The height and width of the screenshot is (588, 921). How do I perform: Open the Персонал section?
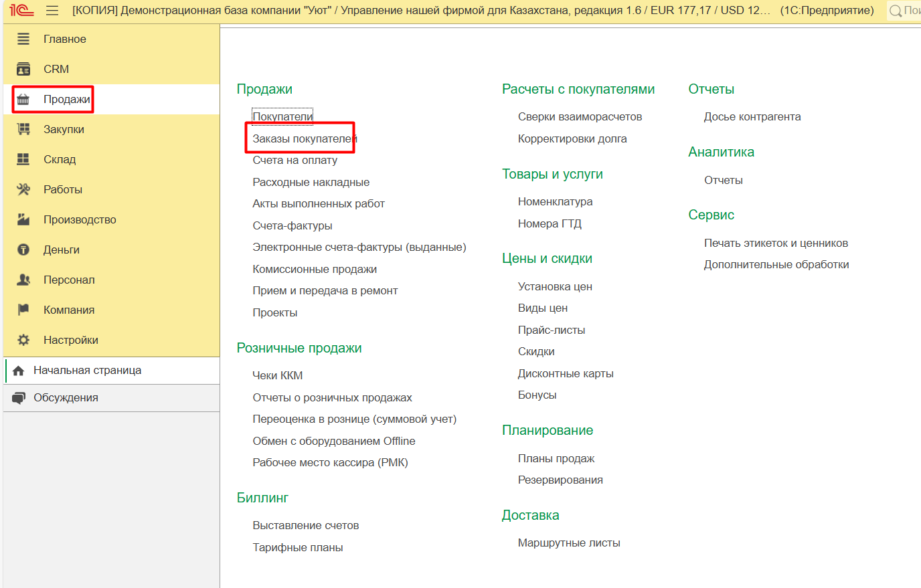(x=69, y=280)
